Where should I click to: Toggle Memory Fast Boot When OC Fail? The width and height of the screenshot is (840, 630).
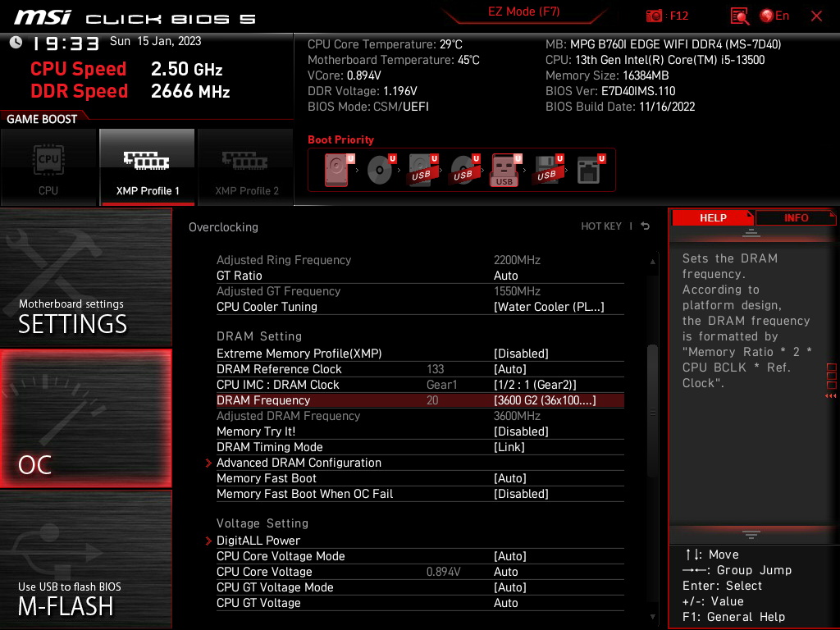click(x=420, y=493)
